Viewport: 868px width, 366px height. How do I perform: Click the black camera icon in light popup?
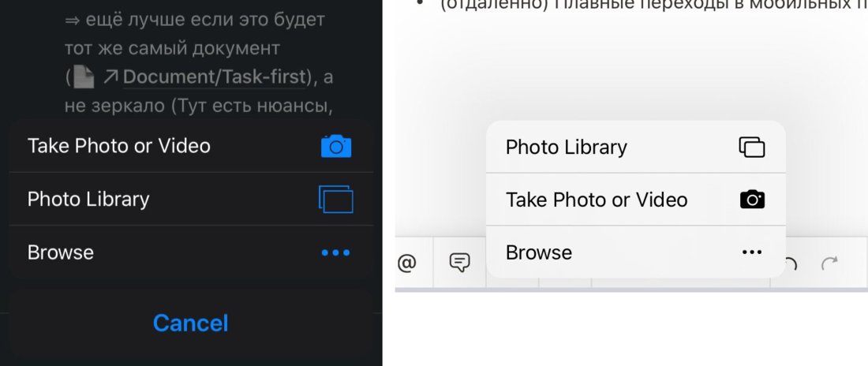pos(752,200)
